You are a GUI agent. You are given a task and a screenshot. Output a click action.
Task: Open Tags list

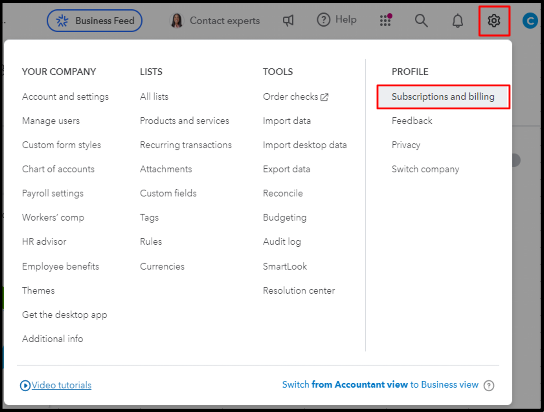(149, 218)
